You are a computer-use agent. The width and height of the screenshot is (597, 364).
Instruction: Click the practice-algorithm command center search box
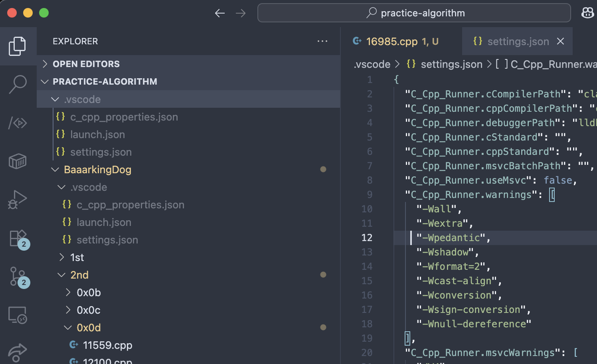click(414, 13)
